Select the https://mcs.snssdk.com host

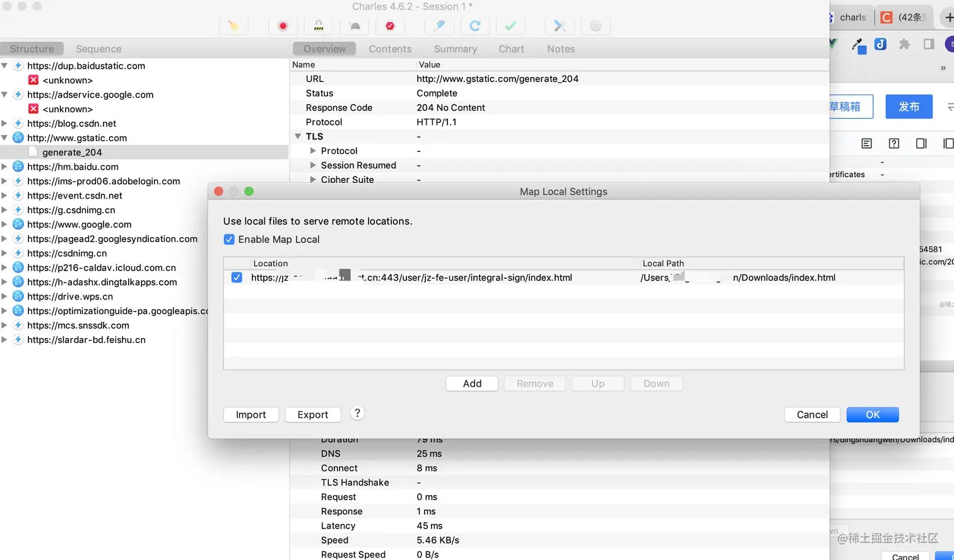click(x=78, y=325)
